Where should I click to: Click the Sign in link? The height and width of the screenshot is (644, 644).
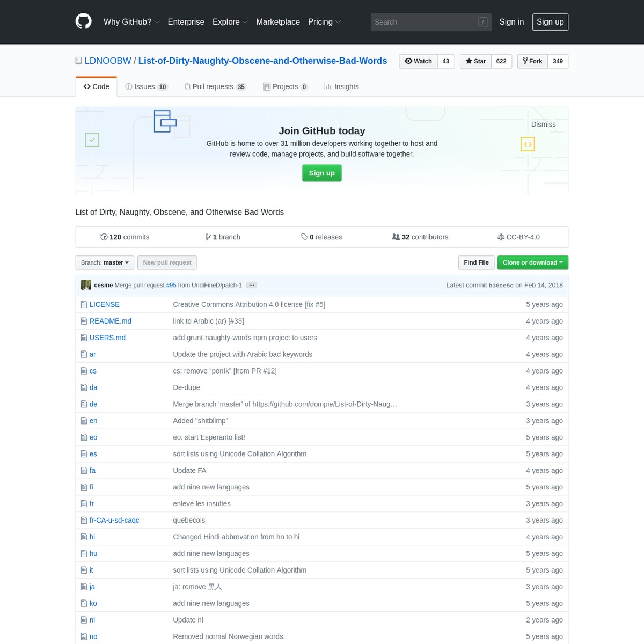(x=511, y=22)
